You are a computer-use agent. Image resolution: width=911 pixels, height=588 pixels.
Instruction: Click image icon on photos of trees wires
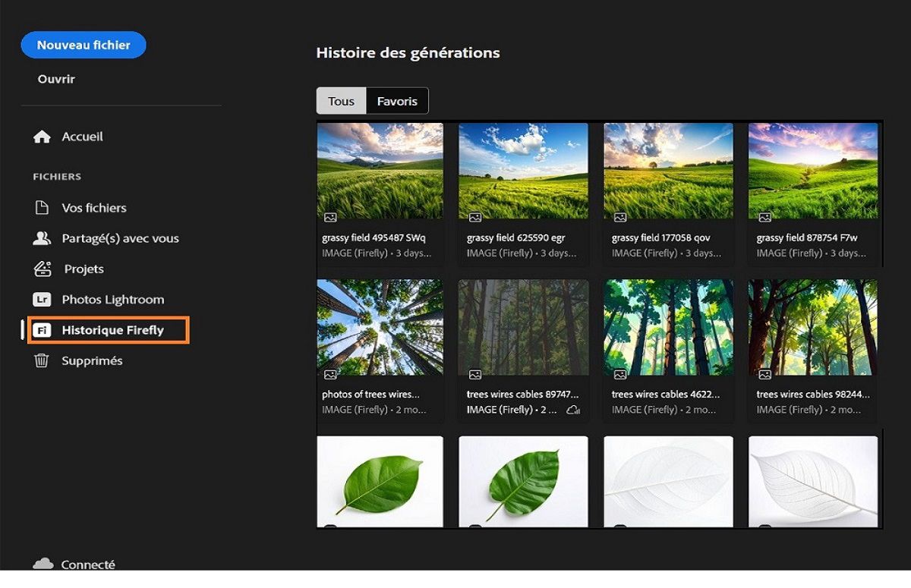(330, 374)
